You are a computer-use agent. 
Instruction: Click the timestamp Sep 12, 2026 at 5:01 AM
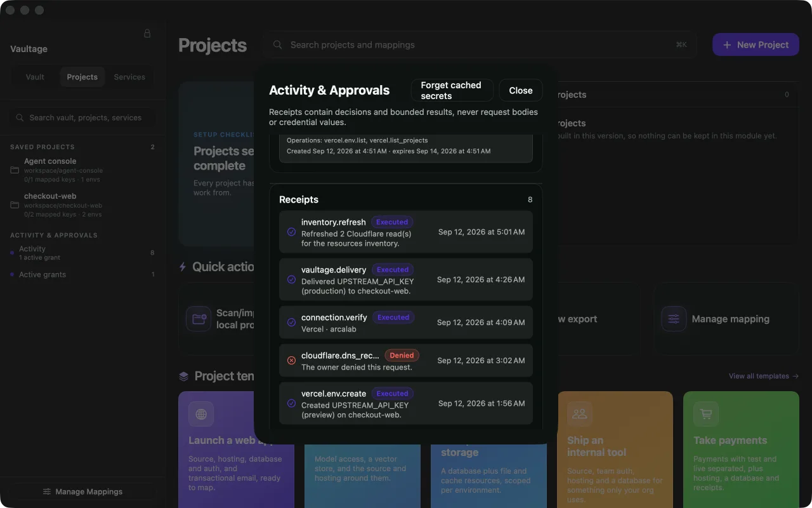(481, 232)
